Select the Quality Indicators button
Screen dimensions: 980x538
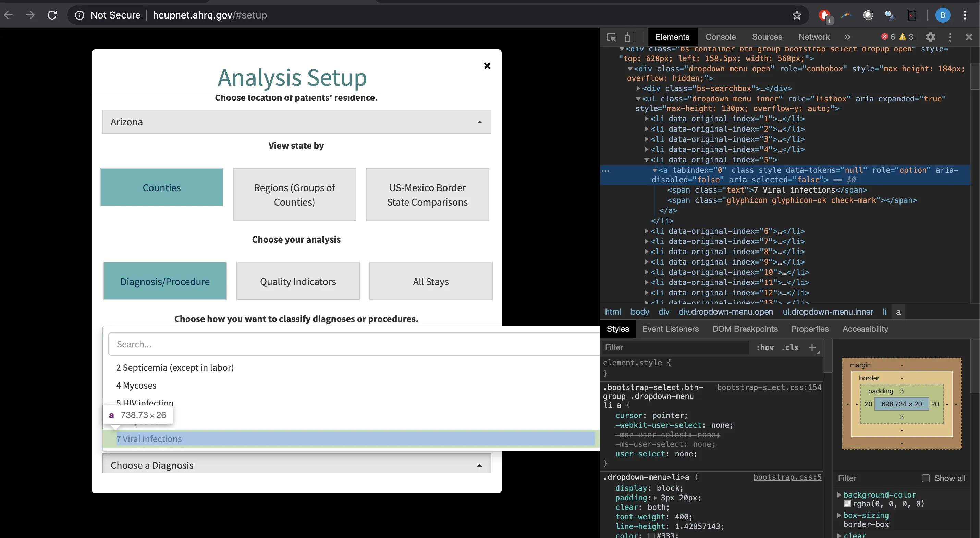tap(298, 281)
